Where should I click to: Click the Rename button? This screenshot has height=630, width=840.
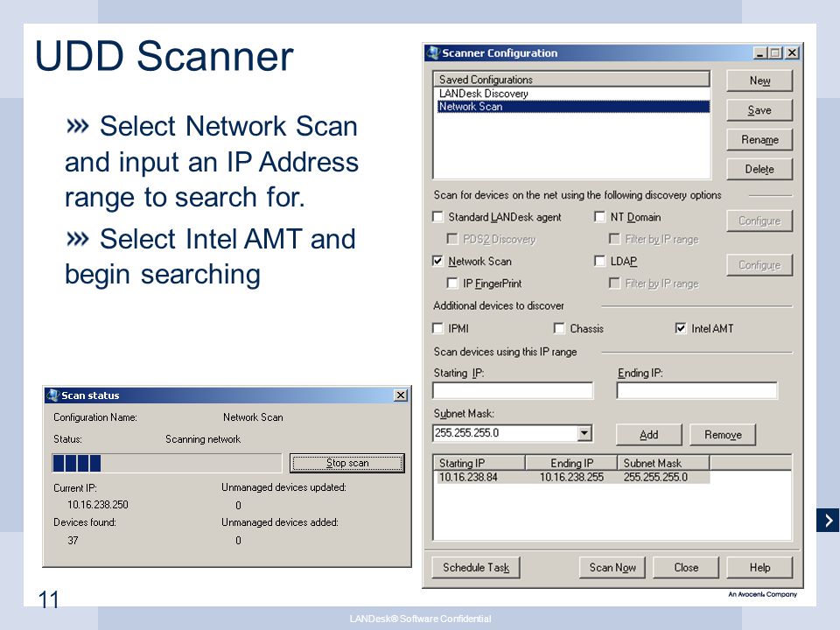tap(759, 139)
